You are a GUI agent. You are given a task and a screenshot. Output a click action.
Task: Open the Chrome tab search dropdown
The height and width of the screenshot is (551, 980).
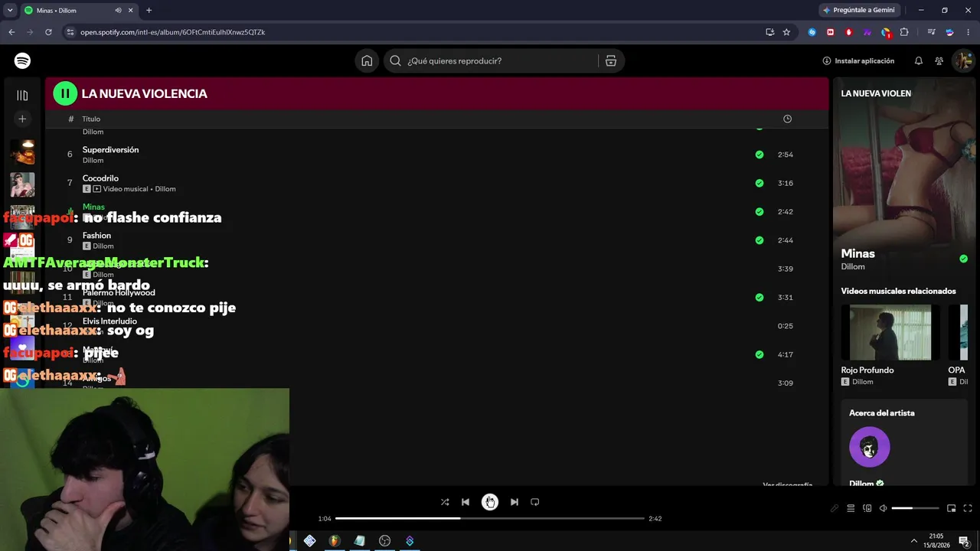click(10, 10)
